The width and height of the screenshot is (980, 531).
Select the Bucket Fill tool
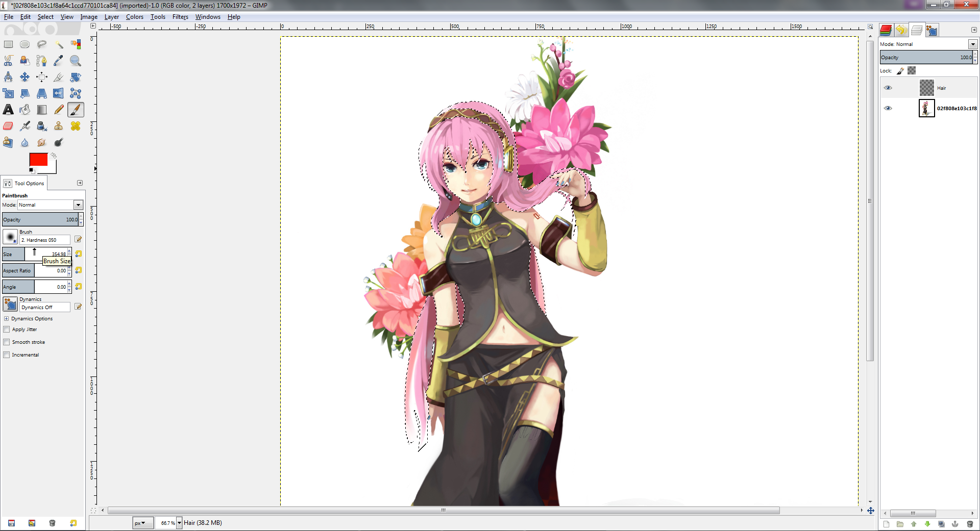[25, 110]
